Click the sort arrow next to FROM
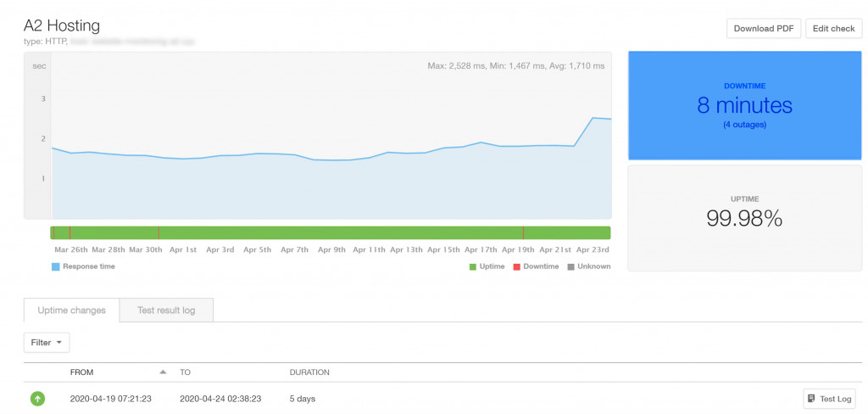 tap(164, 372)
